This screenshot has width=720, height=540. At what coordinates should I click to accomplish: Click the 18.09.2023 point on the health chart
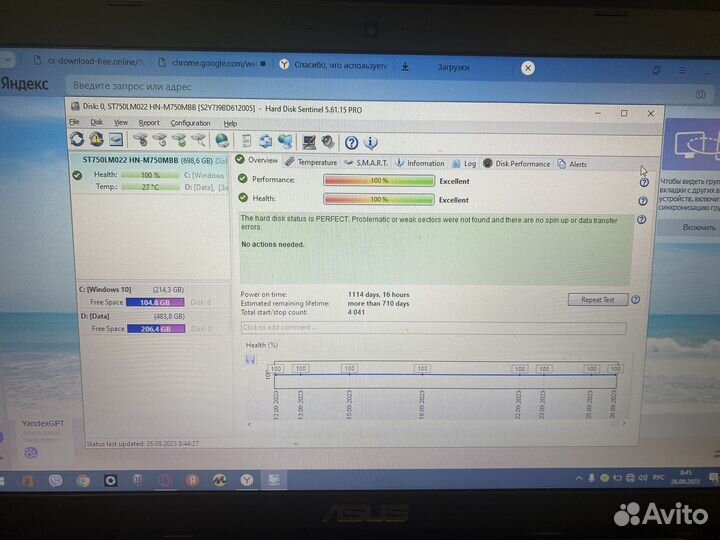click(422, 375)
